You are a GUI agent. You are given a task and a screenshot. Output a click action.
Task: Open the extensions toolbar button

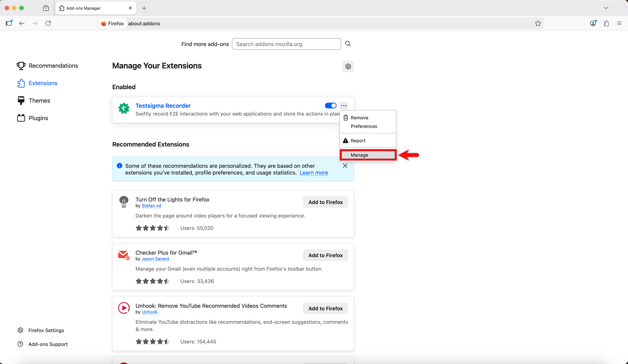(606, 23)
